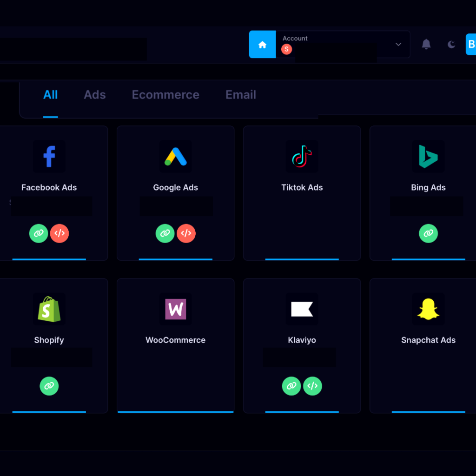Click the Facebook Ads logo icon
This screenshot has height=476, width=476.
(x=49, y=157)
